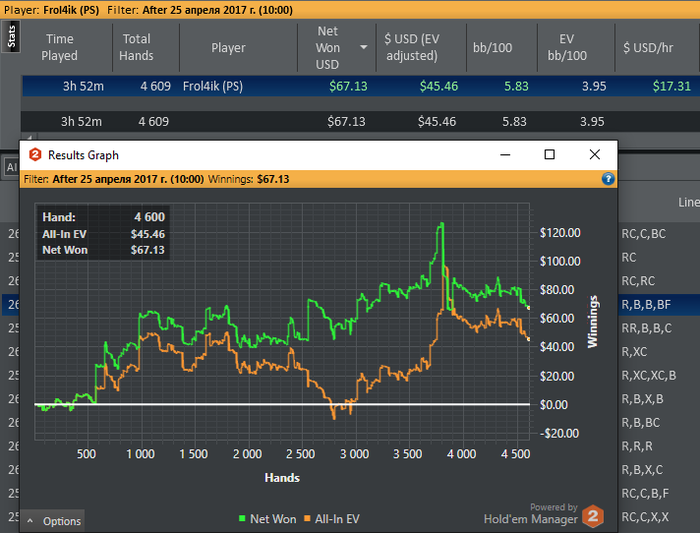Image resolution: width=700 pixels, height=533 pixels.
Task: Sort by $ USD/hr column header
Action: [648, 47]
